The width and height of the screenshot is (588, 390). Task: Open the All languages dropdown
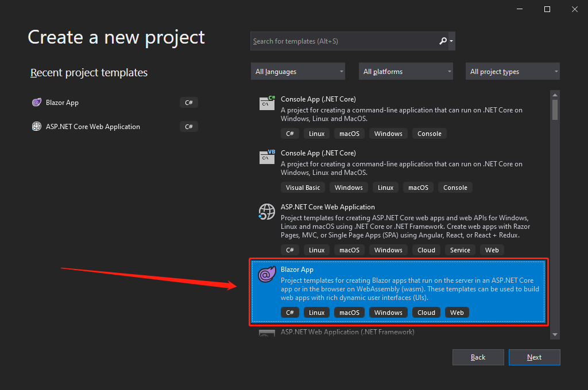(x=297, y=71)
